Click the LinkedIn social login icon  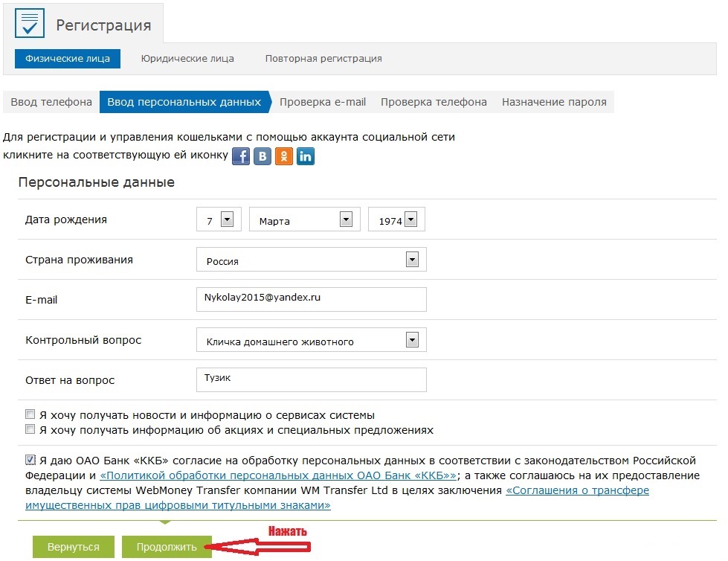point(306,156)
